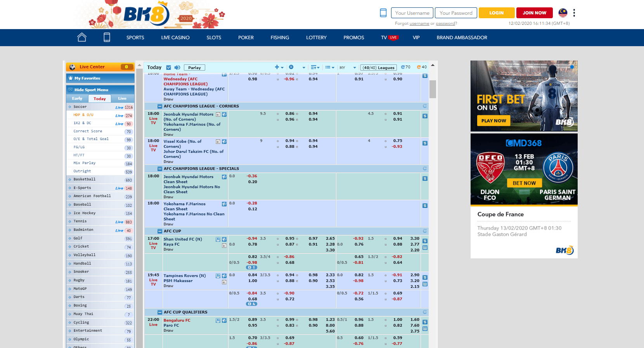The image size is (644, 348).
Task: Open more bets dollar icon for Bengaluru FC
Action: [425, 322]
